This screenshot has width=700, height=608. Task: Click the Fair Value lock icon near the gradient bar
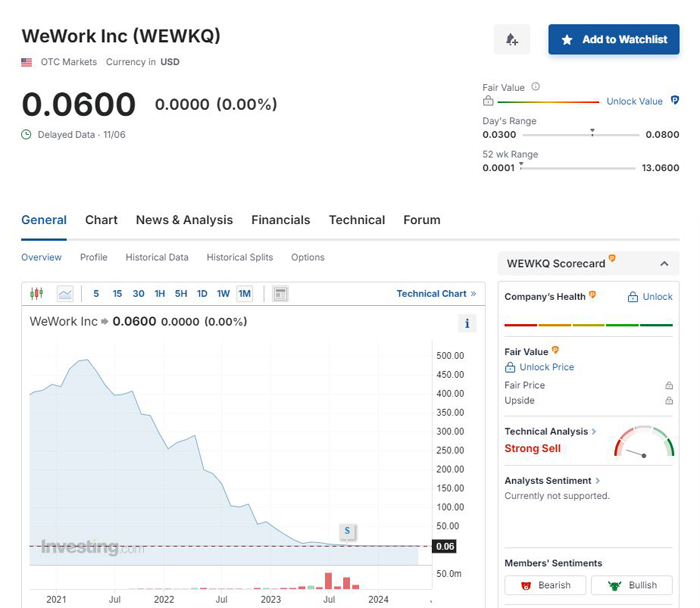488,101
